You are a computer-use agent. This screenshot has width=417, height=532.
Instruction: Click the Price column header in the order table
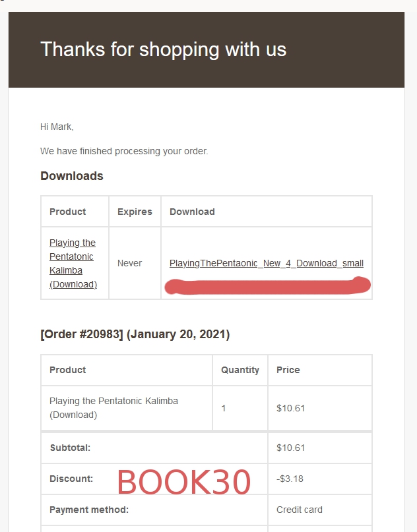pos(288,370)
